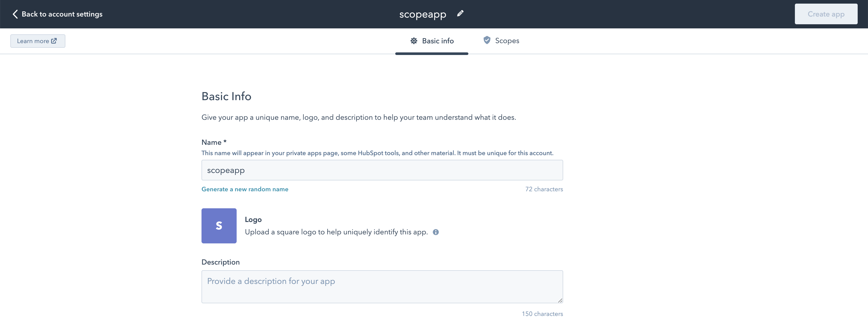Open the Scopes tab

pyautogui.click(x=501, y=41)
